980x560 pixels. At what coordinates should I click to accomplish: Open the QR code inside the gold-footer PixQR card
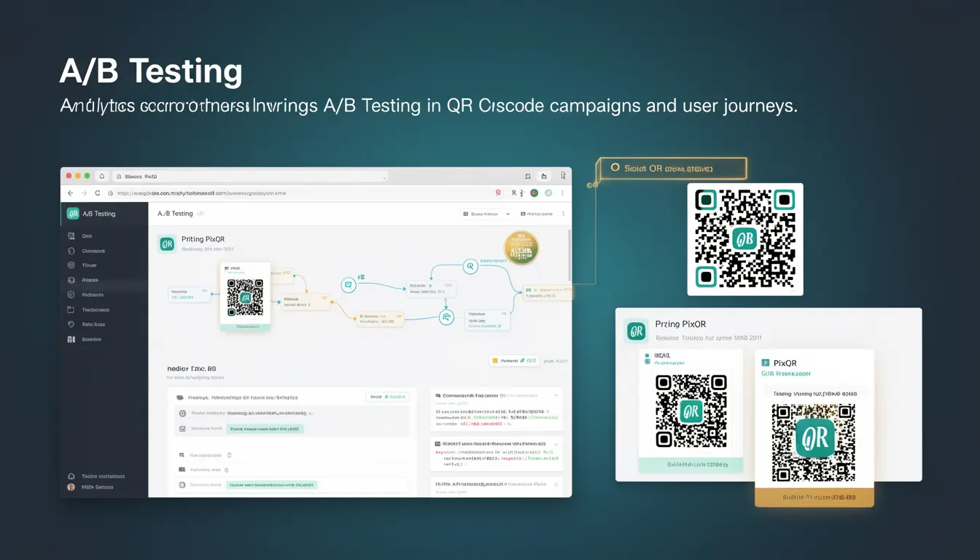click(x=814, y=443)
